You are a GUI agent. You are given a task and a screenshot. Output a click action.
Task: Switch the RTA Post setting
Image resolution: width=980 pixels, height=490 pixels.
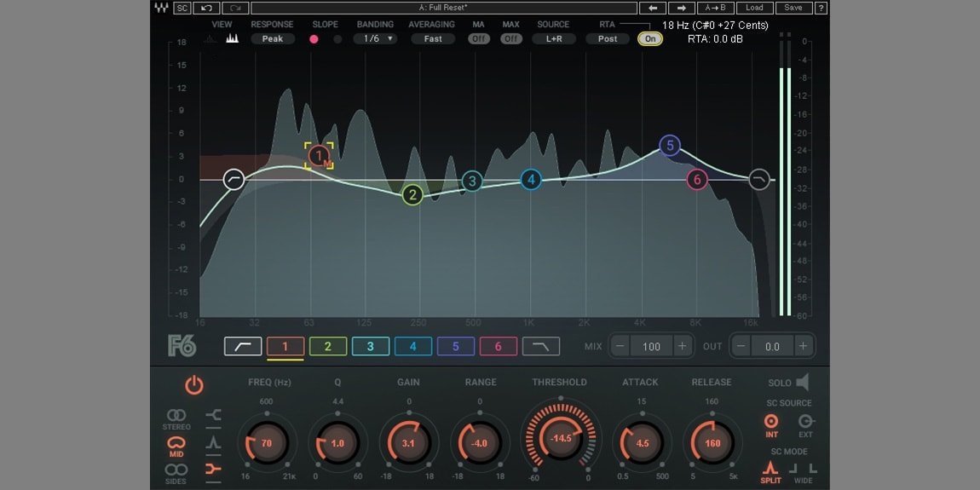point(608,38)
